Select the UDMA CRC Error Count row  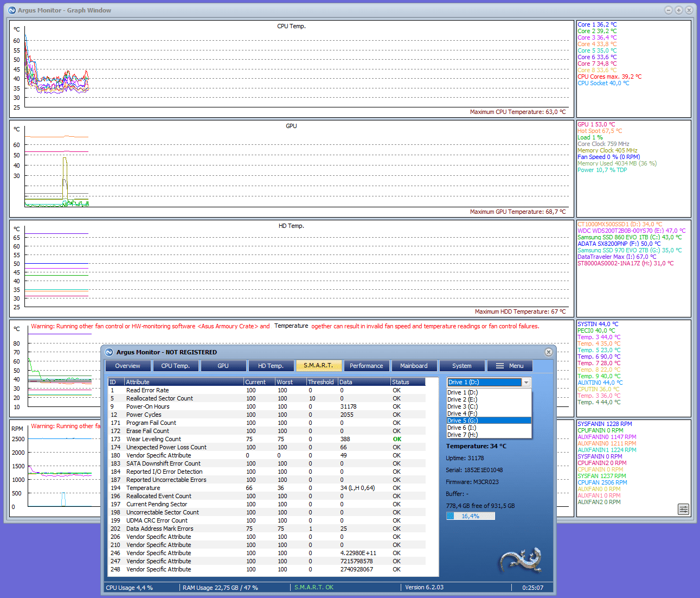[x=267, y=520]
